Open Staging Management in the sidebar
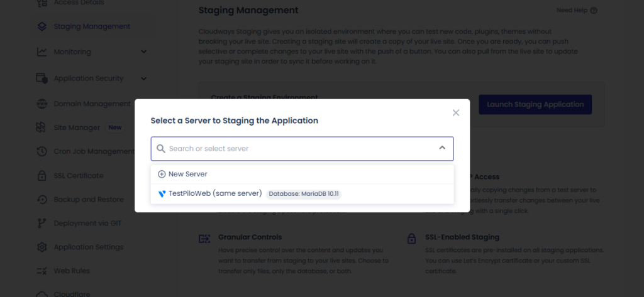Image resolution: width=644 pixels, height=297 pixels. click(x=92, y=26)
